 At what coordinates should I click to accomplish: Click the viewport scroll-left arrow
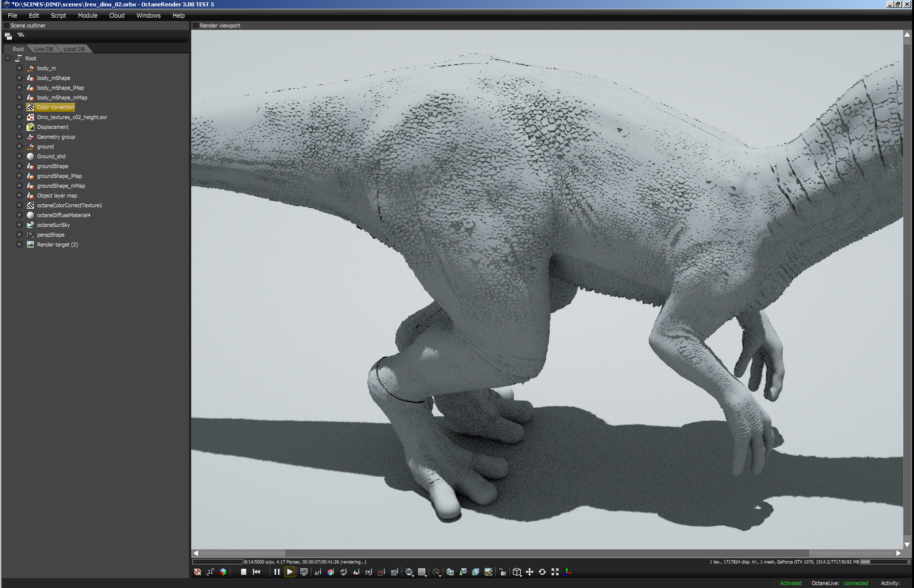(x=196, y=553)
